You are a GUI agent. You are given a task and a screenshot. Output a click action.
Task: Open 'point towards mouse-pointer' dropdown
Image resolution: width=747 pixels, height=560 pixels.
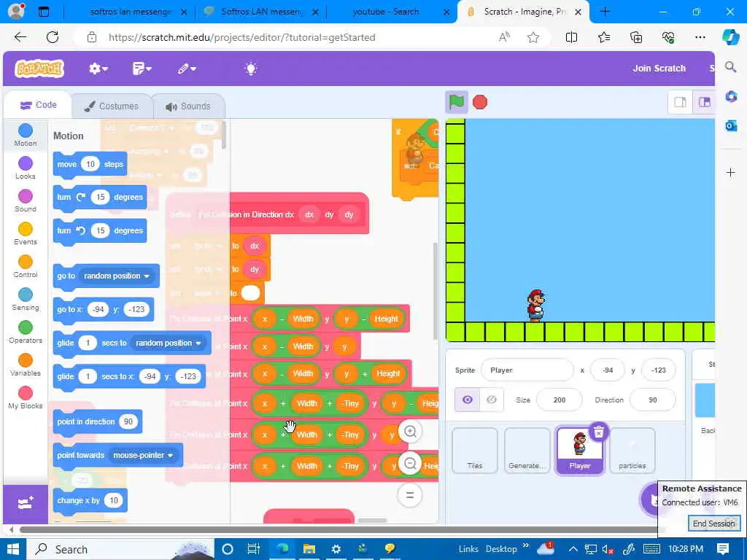pos(143,456)
